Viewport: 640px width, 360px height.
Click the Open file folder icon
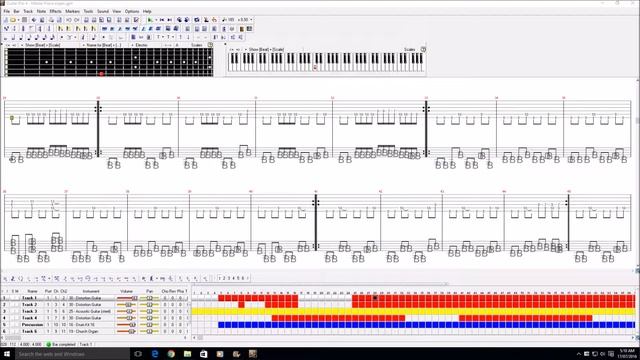pyautogui.click(x=13, y=20)
